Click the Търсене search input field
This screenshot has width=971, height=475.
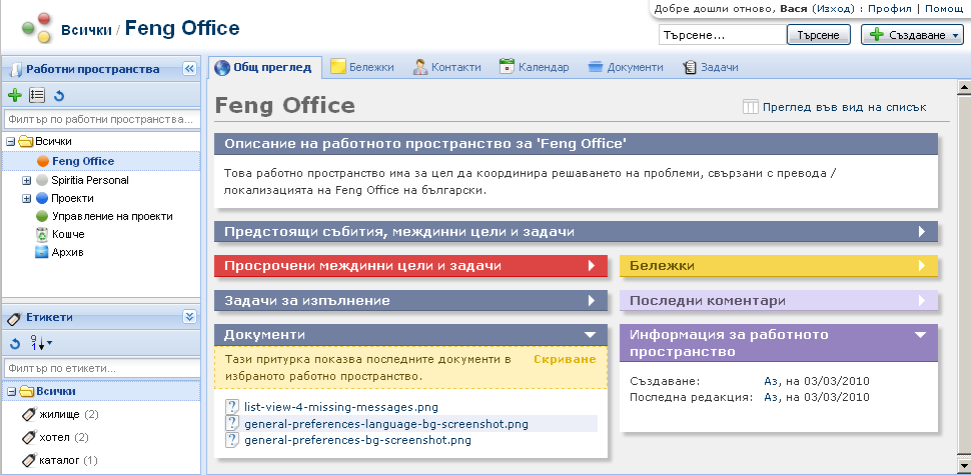pyautogui.click(x=719, y=35)
